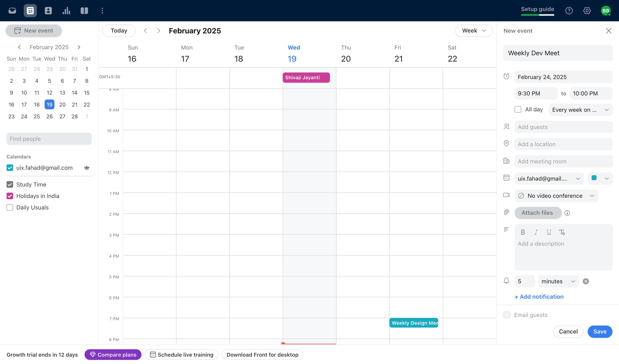Image resolution: width=619 pixels, height=364 pixels.
Task: Show next month in mini calendar
Action: tap(79, 47)
